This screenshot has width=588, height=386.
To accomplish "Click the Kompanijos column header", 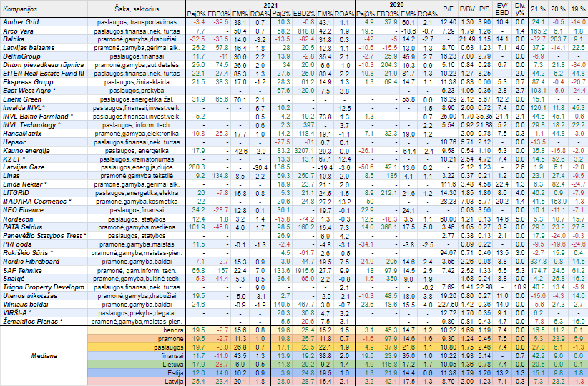I will pyautogui.click(x=44, y=9).
